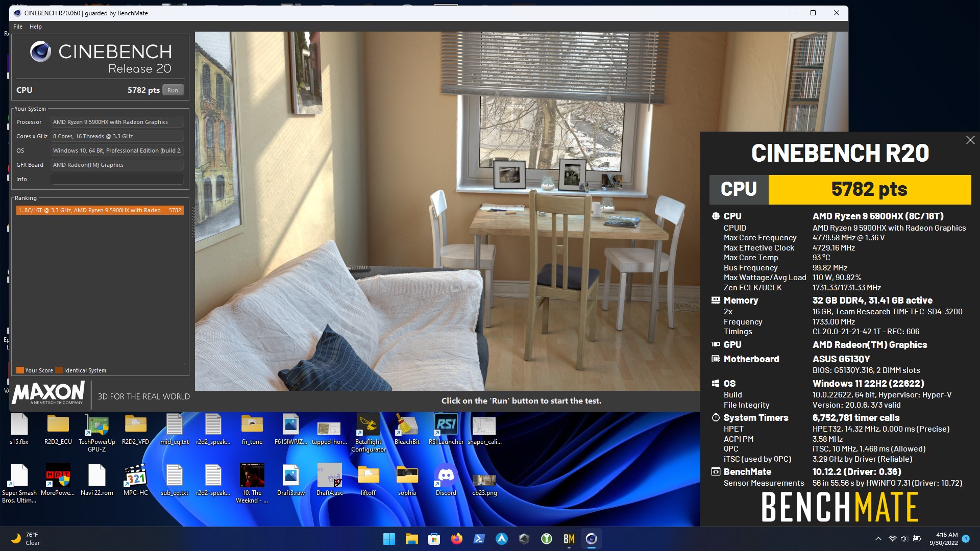This screenshot has height=551, width=980.
Task: Click the 5782 pts score in BenchMate panel
Action: [869, 189]
